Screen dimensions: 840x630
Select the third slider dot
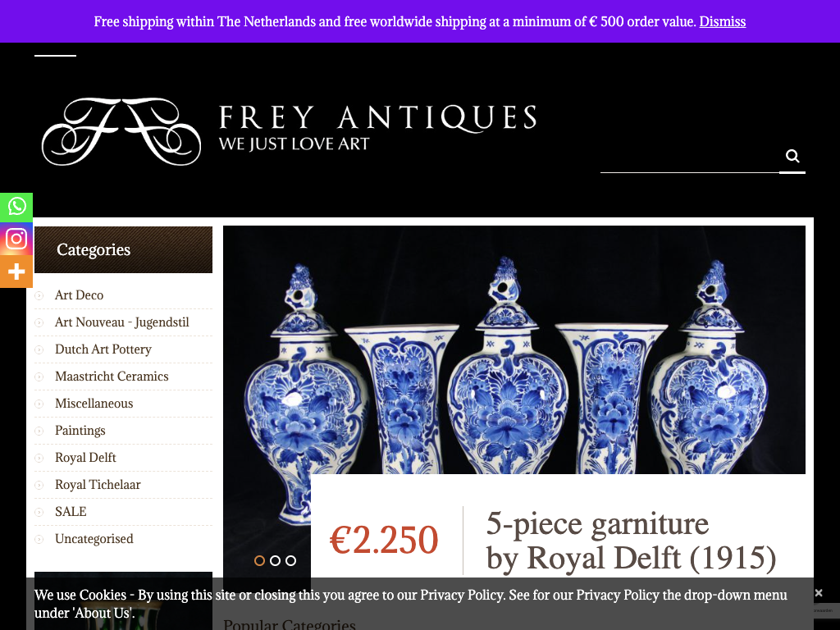click(x=290, y=560)
